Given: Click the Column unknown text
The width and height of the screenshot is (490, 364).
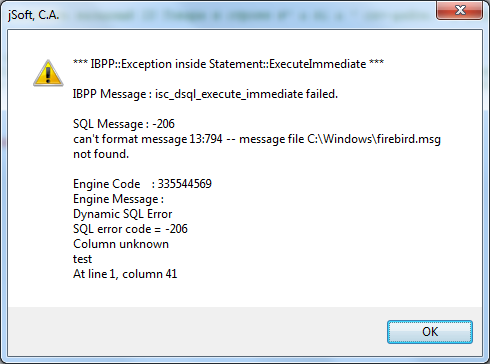Looking at the screenshot, I should [x=121, y=244].
